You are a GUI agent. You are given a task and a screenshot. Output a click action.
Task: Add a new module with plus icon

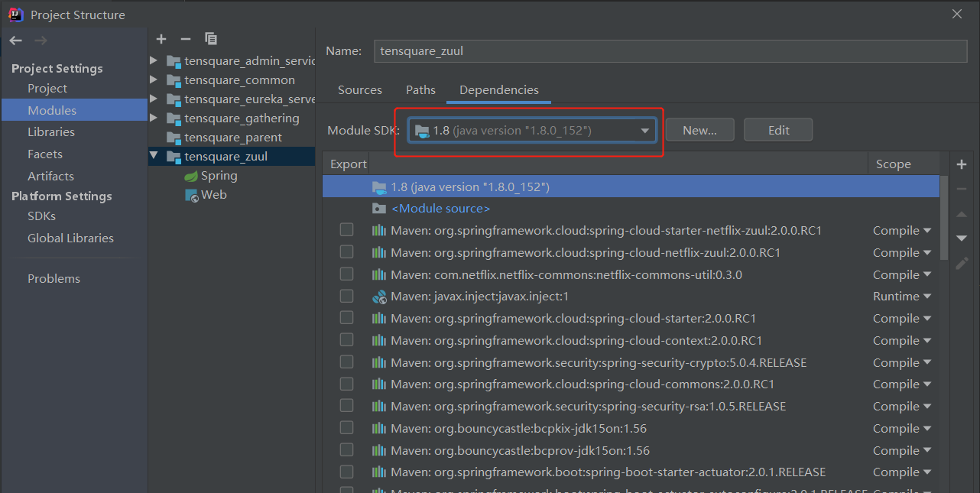[x=161, y=39]
